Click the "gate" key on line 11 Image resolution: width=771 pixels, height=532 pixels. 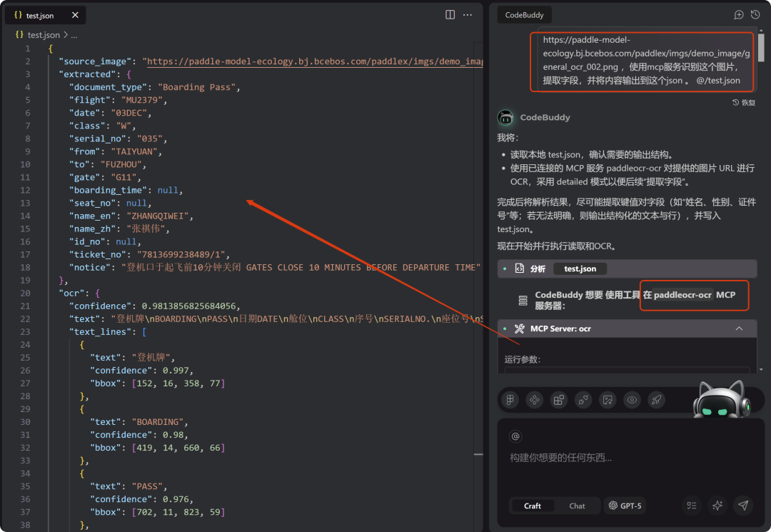click(x=84, y=177)
